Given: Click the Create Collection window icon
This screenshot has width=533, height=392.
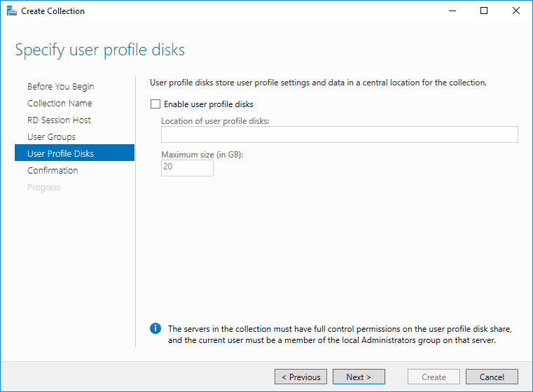Looking at the screenshot, I should (x=11, y=11).
